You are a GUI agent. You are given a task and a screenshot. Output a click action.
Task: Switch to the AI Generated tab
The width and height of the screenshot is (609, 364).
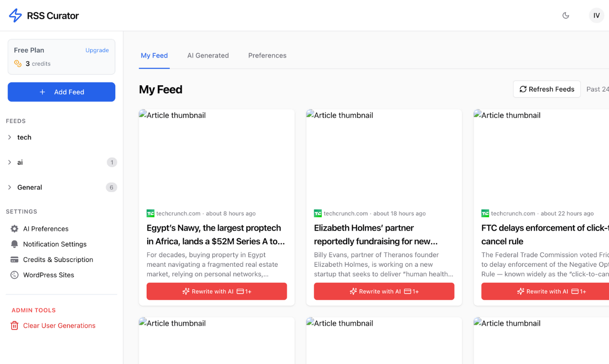[x=208, y=56]
